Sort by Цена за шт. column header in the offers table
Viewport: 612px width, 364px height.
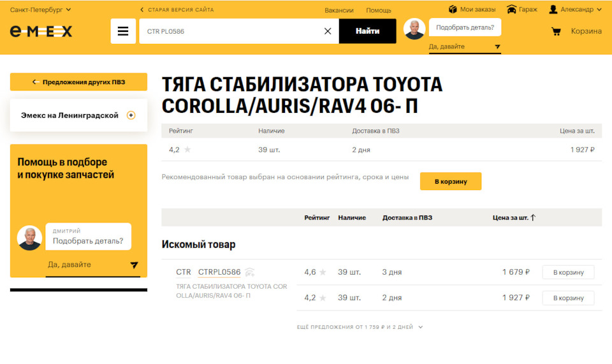(510, 217)
